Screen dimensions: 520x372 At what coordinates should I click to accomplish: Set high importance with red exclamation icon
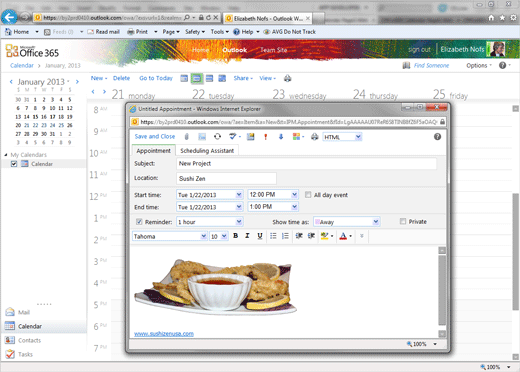point(266,137)
